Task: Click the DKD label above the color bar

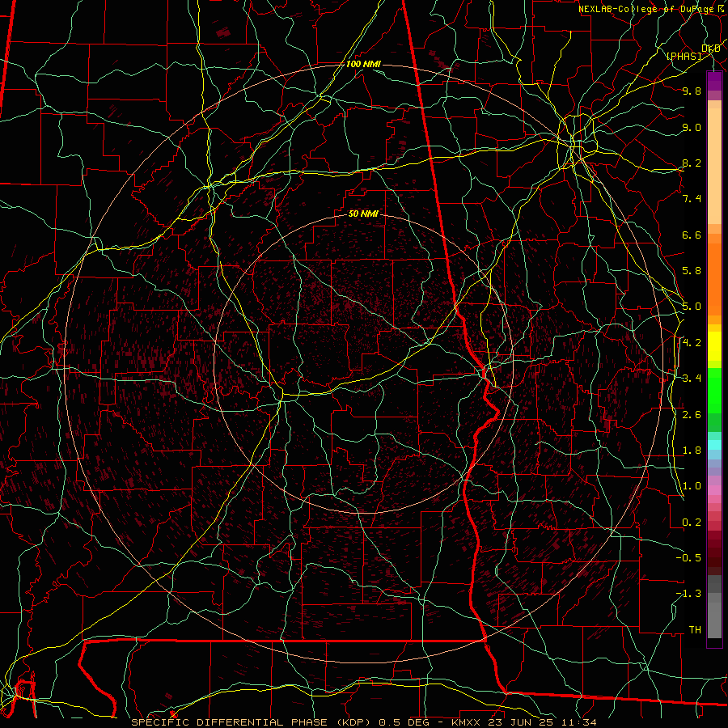Action: click(710, 49)
